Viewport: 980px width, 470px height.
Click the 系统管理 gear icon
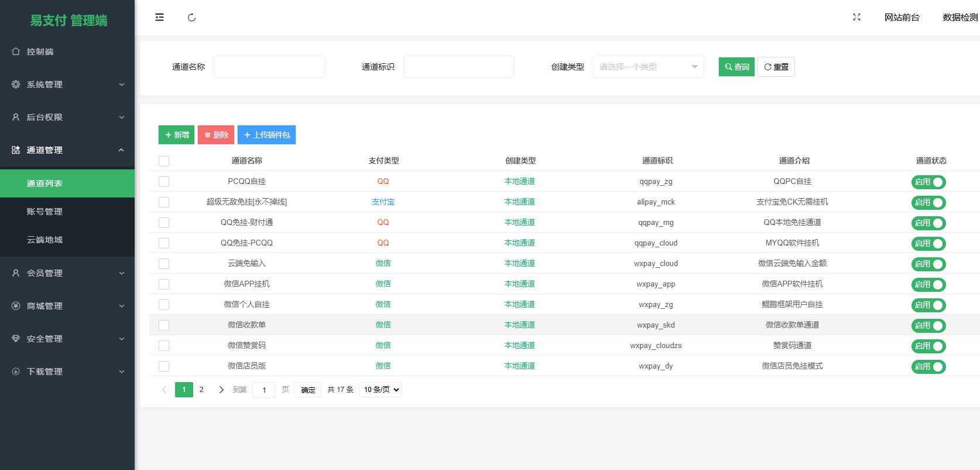(x=16, y=84)
